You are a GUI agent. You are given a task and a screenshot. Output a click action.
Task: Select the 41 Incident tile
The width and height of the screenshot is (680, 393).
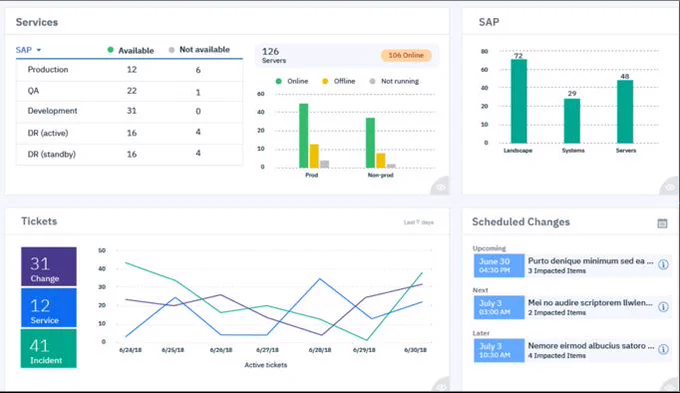49,348
